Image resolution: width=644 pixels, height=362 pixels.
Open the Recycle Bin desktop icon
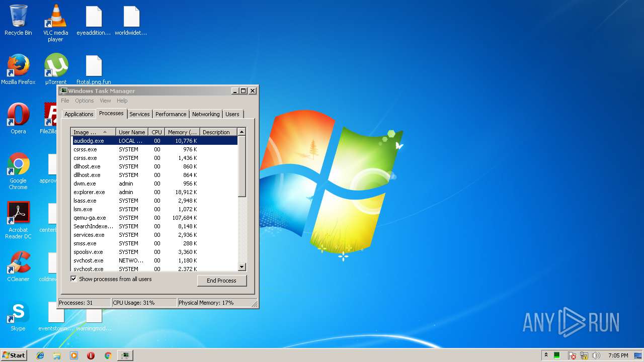tap(18, 20)
